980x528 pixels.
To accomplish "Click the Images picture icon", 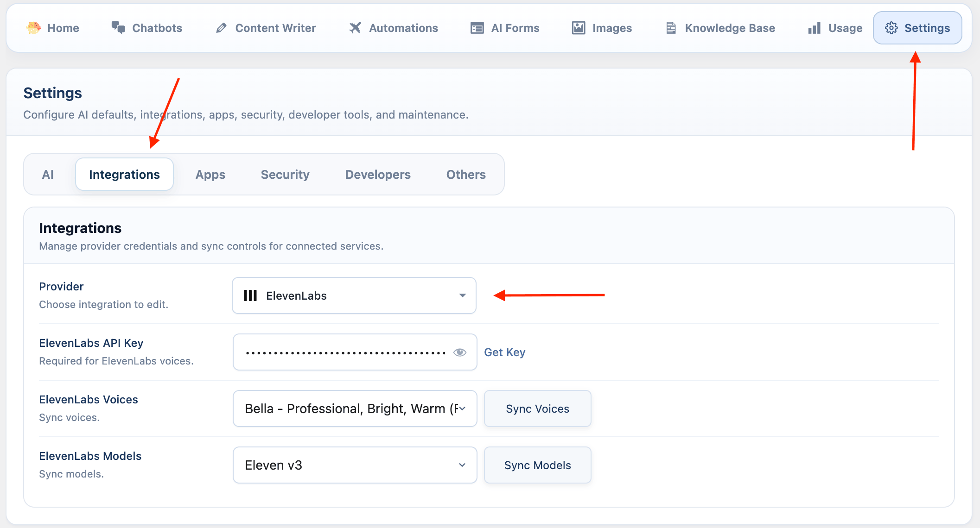I will [x=579, y=28].
